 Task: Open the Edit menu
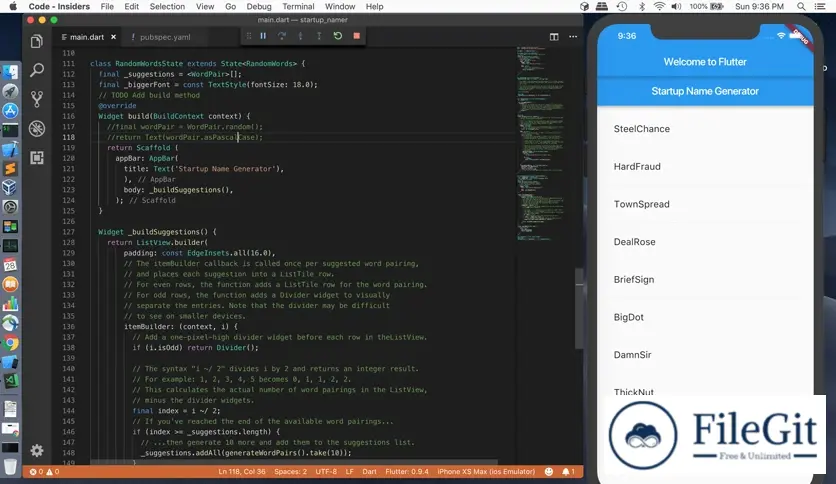(131, 6)
